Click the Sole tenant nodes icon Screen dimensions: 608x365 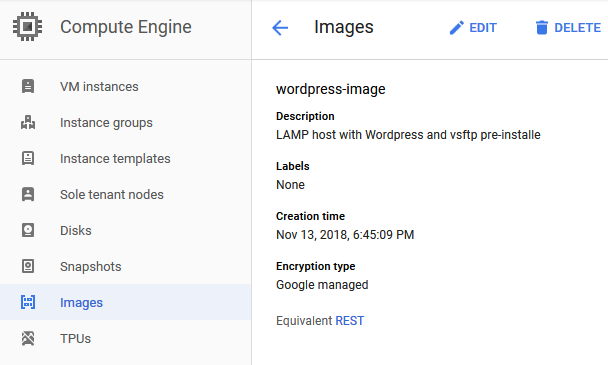(x=28, y=194)
